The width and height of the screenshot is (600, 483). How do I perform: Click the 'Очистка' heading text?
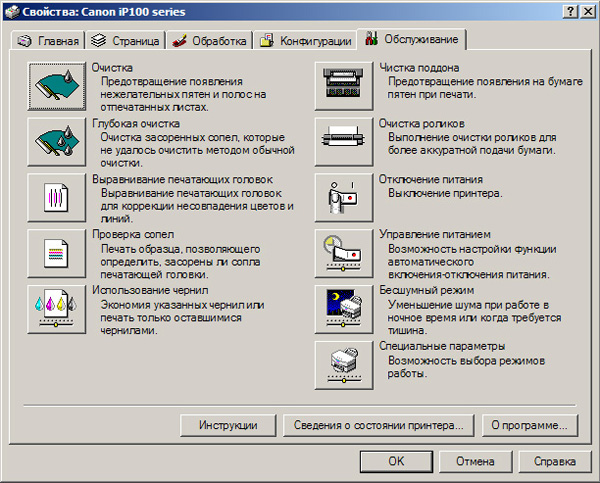point(112,68)
